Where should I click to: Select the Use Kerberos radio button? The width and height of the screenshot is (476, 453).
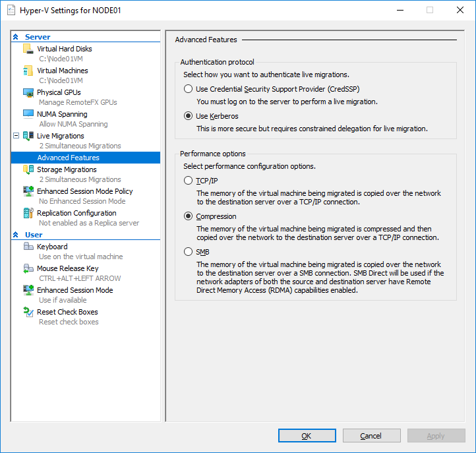(x=188, y=116)
